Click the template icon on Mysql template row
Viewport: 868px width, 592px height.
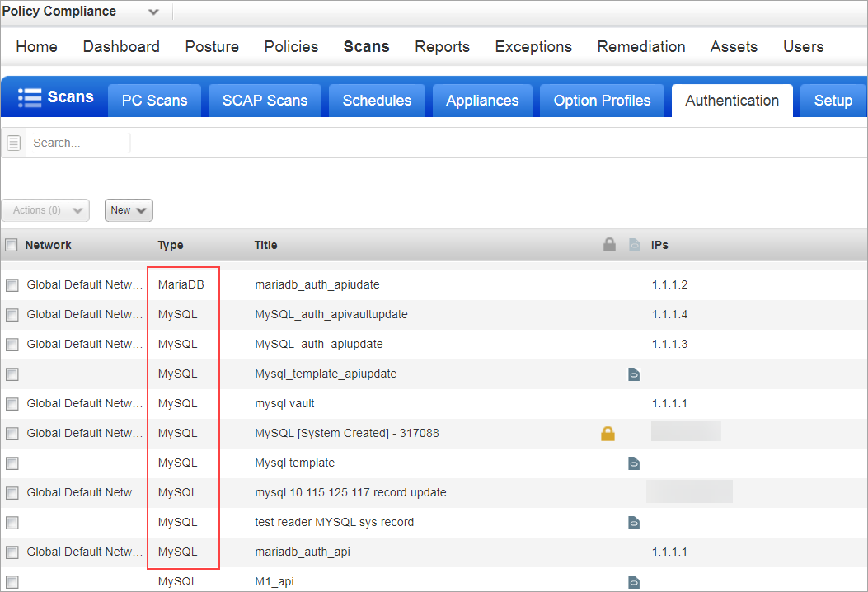click(x=634, y=463)
